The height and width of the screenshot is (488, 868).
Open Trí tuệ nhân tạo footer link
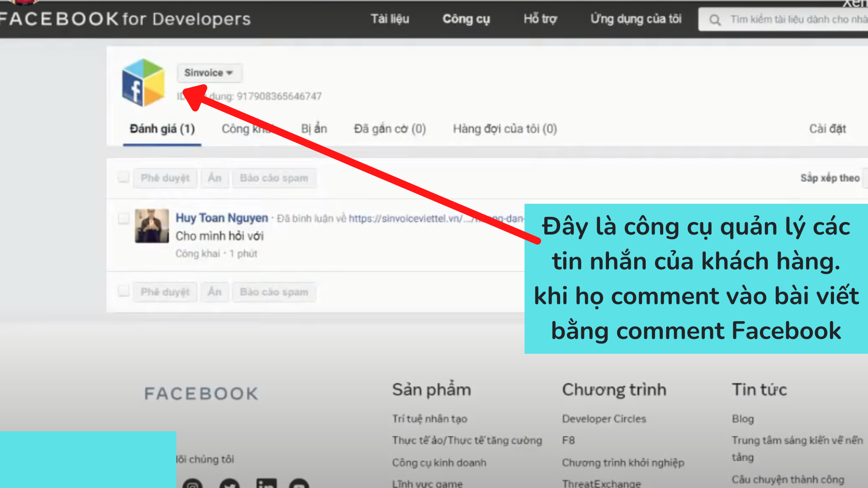[429, 419]
